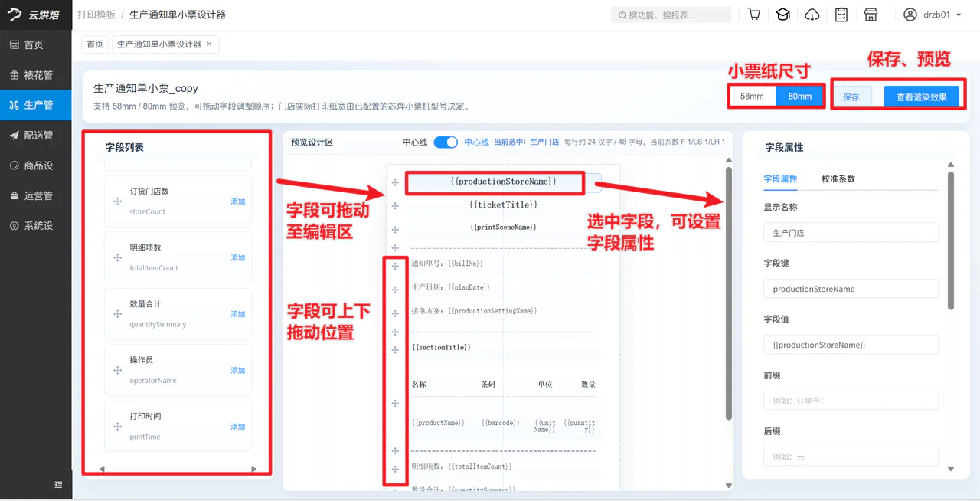Viewport: 980px width, 501px height.
Task: Open the drzb01 account dropdown
Action: point(933,15)
